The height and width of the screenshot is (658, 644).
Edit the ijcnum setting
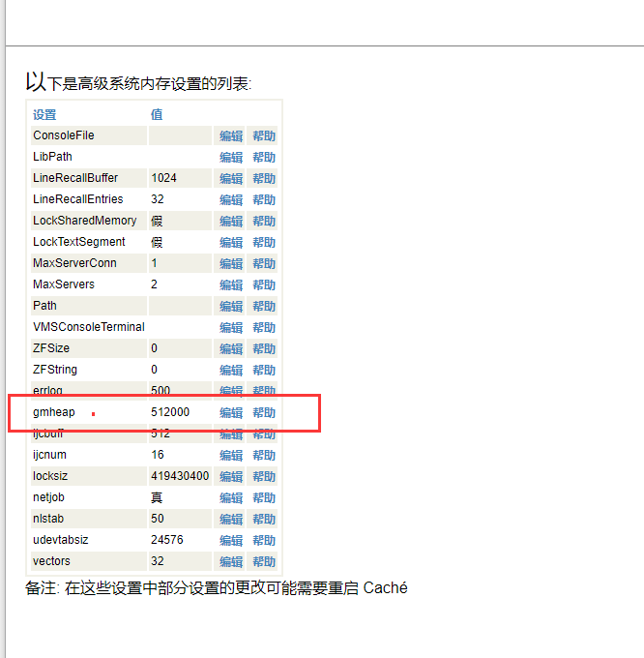(x=230, y=456)
